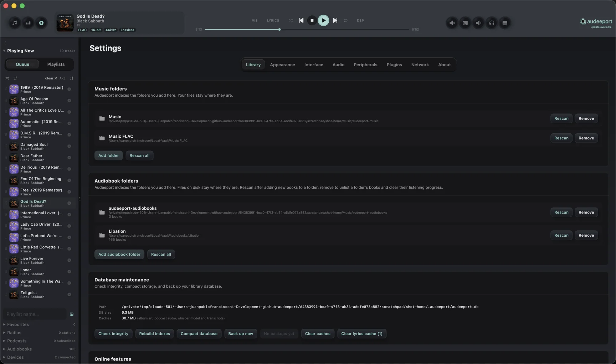Viewport: 616px width, 364px height.
Task: Click the round green play button
Action: point(323,20)
